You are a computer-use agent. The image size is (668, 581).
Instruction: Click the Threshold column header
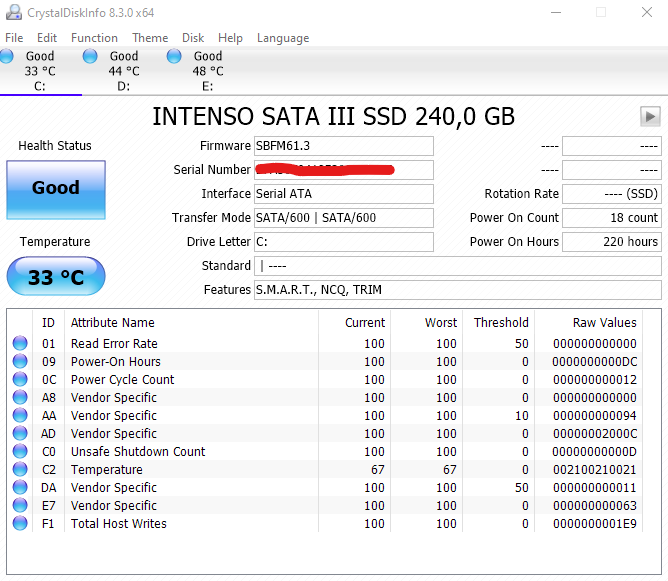pyautogui.click(x=499, y=322)
